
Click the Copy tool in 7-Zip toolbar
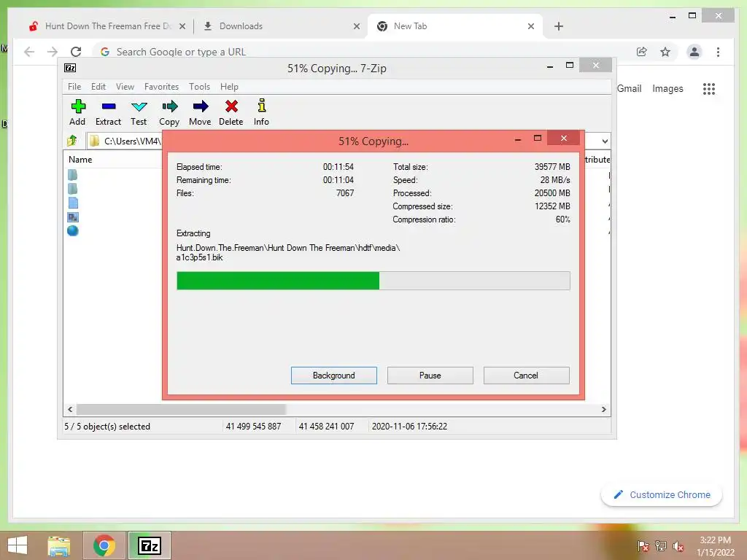click(169, 112)
